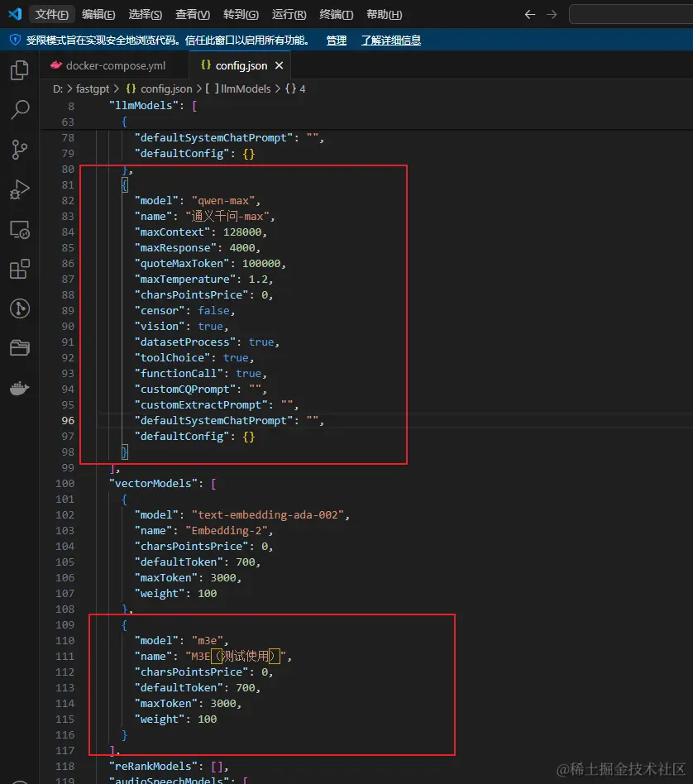693x784 pixels.
Task: Go back with the left arrow
Action: pos(530,15)
